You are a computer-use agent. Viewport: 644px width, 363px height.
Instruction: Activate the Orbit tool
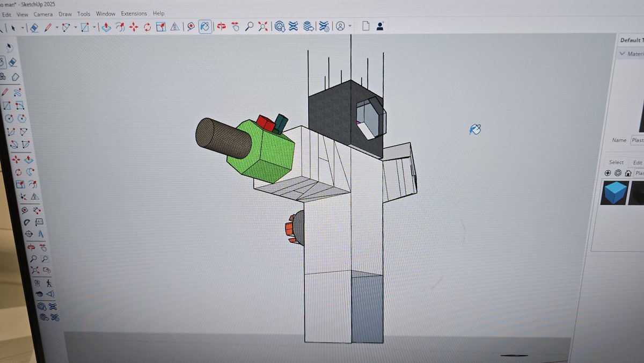(204, 26)
